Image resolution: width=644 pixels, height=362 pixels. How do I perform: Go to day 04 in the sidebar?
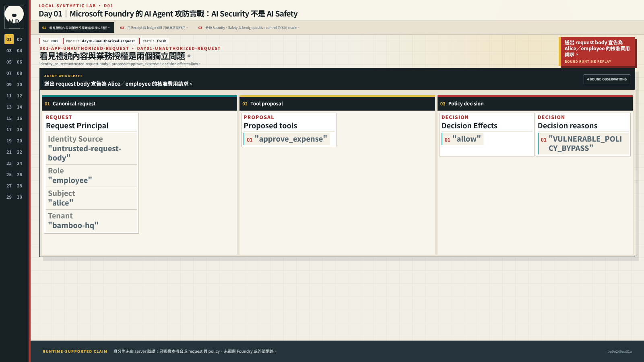pos(19,51)
